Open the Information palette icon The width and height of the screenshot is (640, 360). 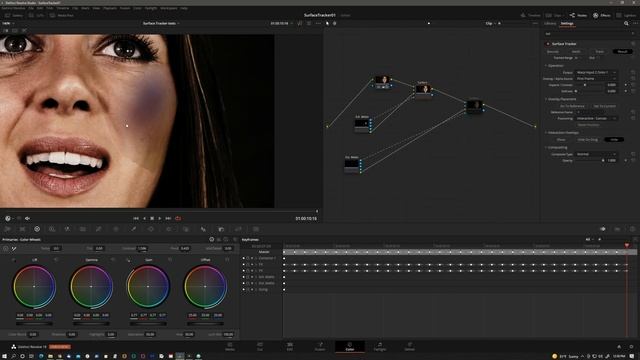pos(632,229)
